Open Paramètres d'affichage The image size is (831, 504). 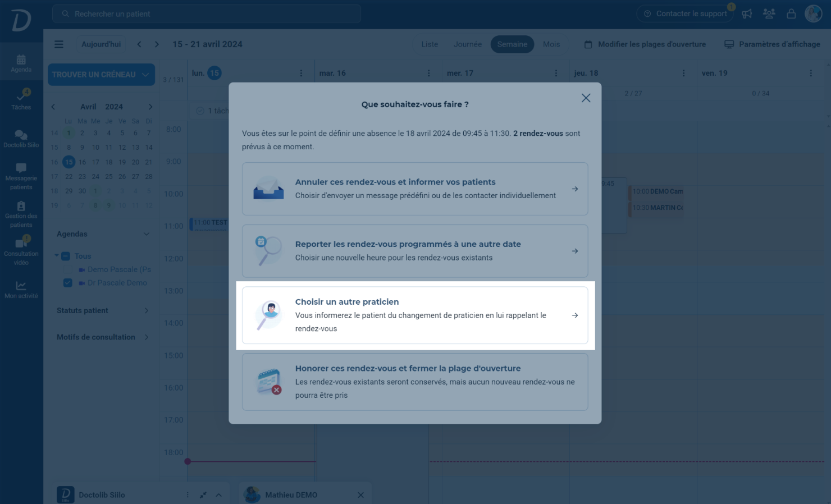772,44
